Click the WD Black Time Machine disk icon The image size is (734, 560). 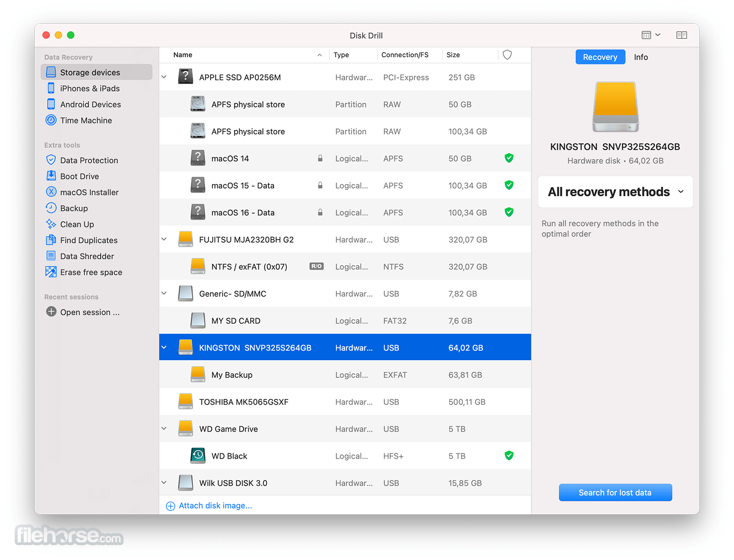point(198,456)
